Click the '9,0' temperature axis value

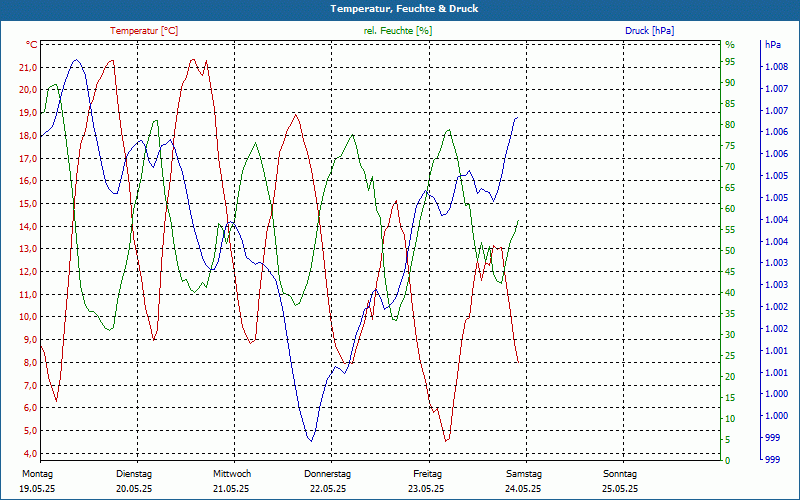(31, 340)
